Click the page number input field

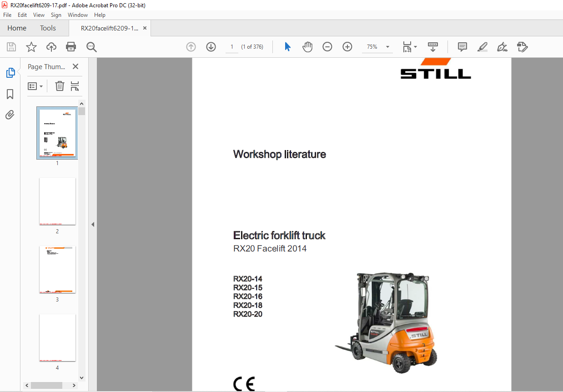(232, 47)
